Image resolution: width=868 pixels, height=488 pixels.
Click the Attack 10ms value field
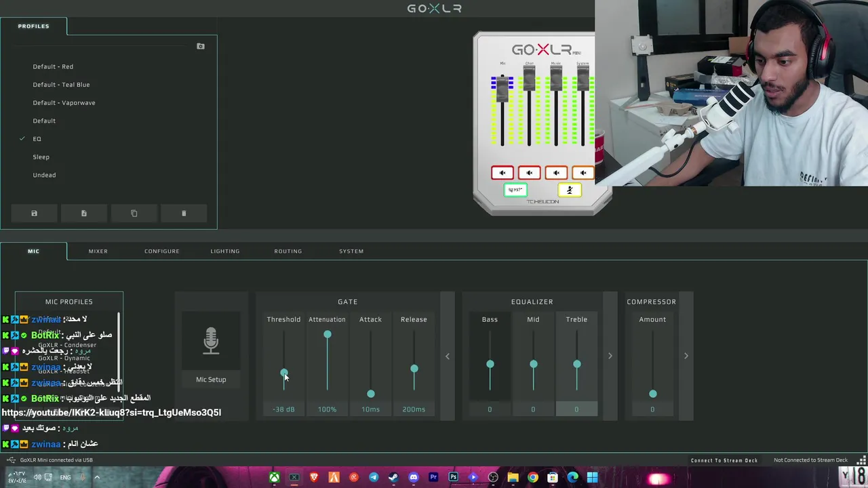point(370,409)
